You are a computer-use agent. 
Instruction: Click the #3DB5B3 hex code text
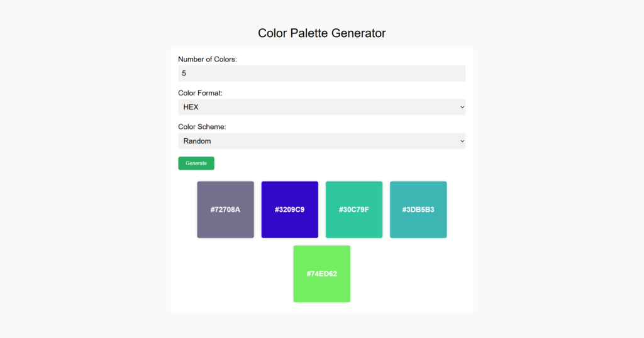418,210
